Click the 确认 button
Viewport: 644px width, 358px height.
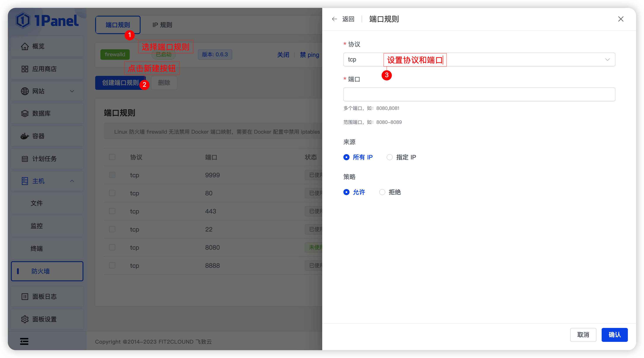click(614, 334)
